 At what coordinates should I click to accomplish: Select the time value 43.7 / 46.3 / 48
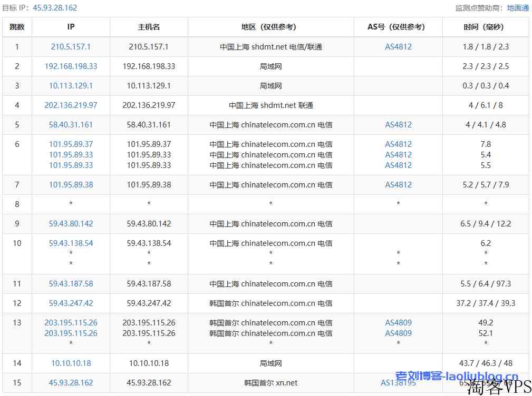[x=486, y=363]
